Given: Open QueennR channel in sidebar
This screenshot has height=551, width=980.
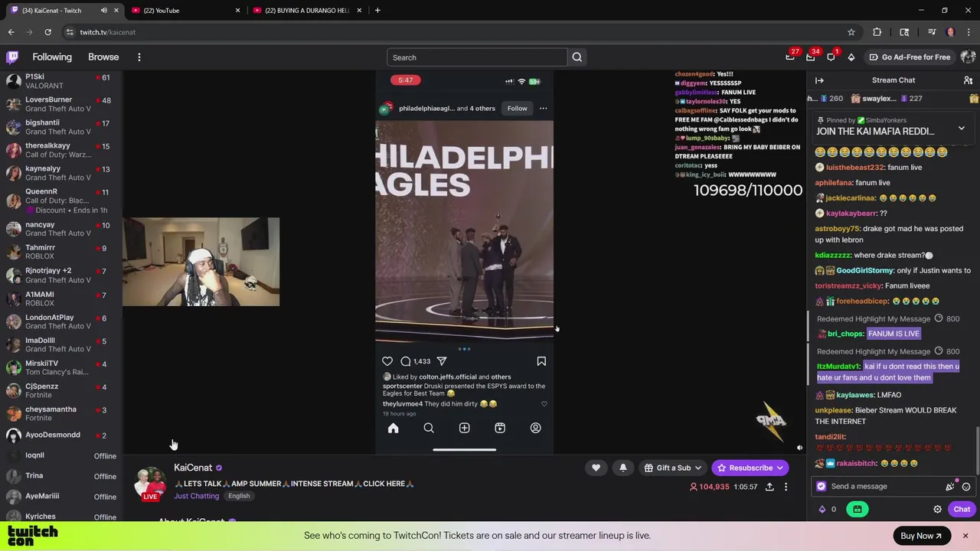Looking at the screenshot, I should pyautogui.click(x=61, y=201).
